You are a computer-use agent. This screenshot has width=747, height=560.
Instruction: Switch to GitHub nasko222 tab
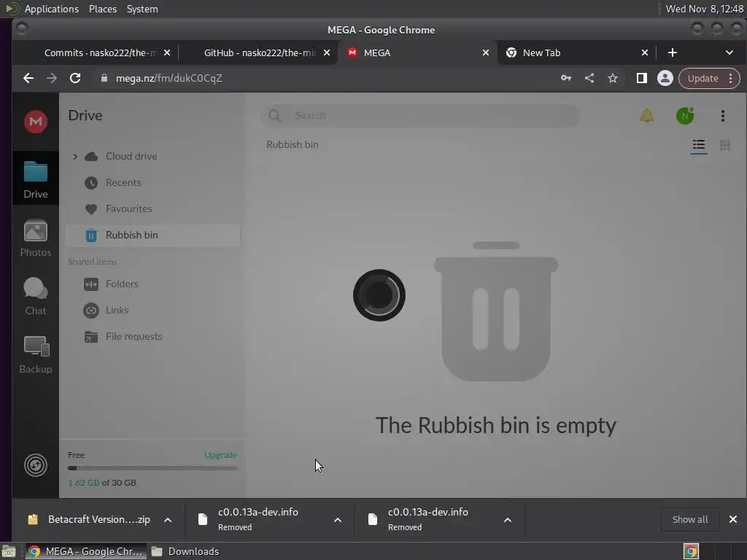[x=260, y=52]
